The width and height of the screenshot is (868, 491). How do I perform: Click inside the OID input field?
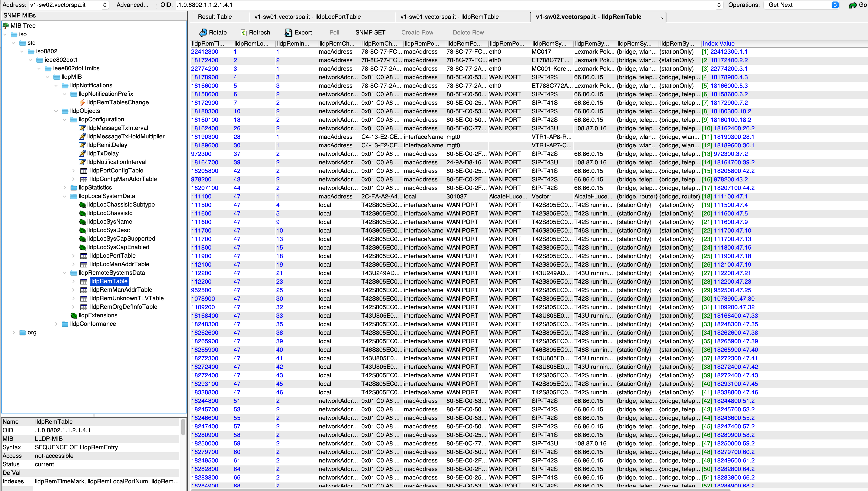(x=438, y=5)
